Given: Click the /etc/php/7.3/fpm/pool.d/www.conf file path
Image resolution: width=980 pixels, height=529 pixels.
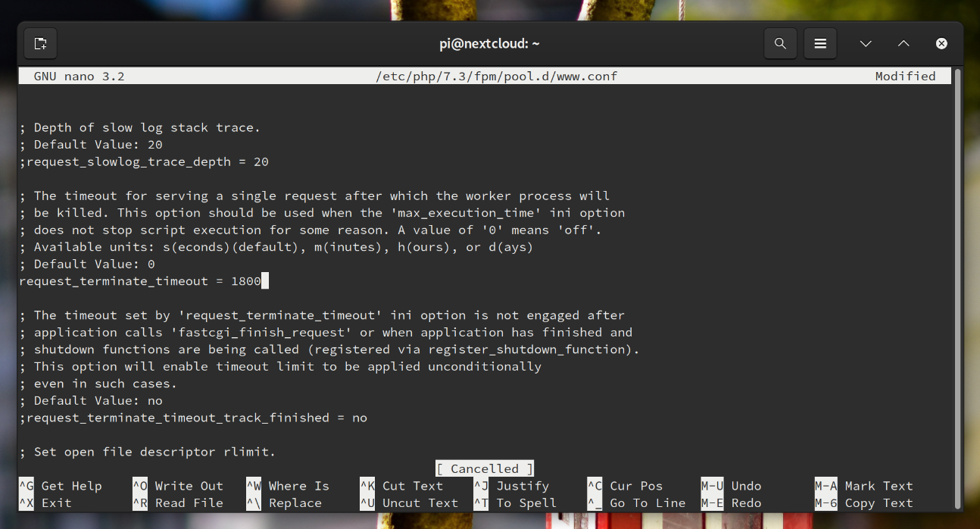Looking at the screenshot, I should pos(496,76).
